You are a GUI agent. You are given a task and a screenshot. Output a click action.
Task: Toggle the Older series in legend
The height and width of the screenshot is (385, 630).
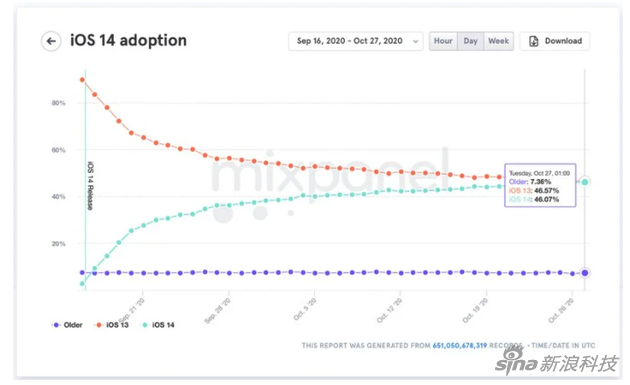click(x=67, y=325)
